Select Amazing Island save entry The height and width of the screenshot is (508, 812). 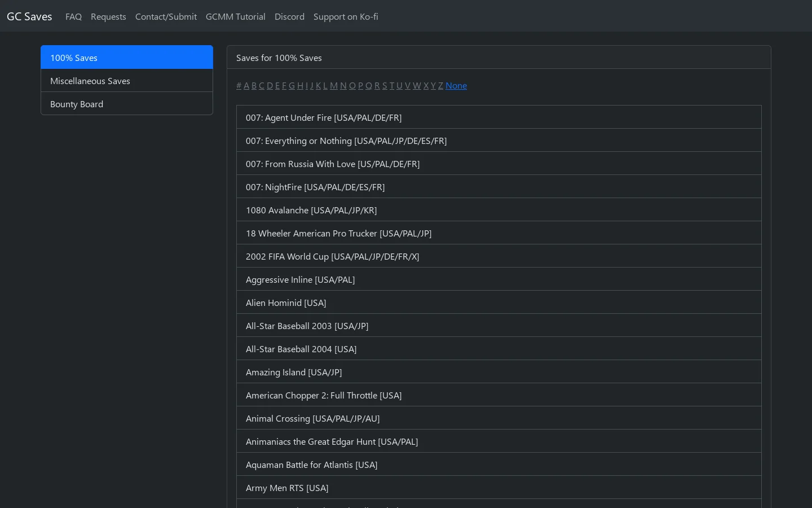pyautogui.click(x=499, y=372)
